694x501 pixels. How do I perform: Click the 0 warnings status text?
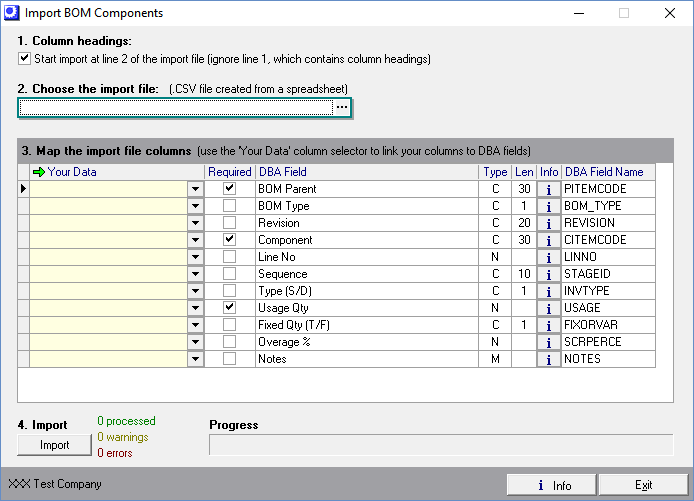tap(123, 437)
